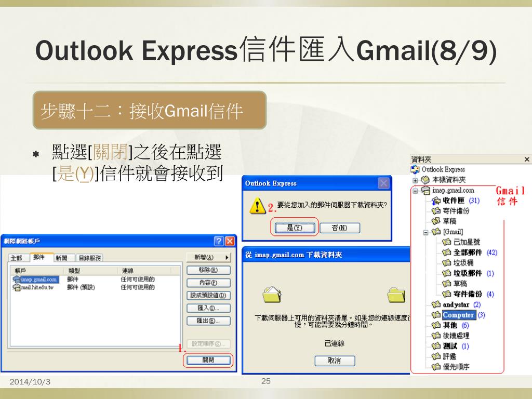Open the 評鑑 folder
This screenshot has height=399, width=532.
click(x=449, y=356)
